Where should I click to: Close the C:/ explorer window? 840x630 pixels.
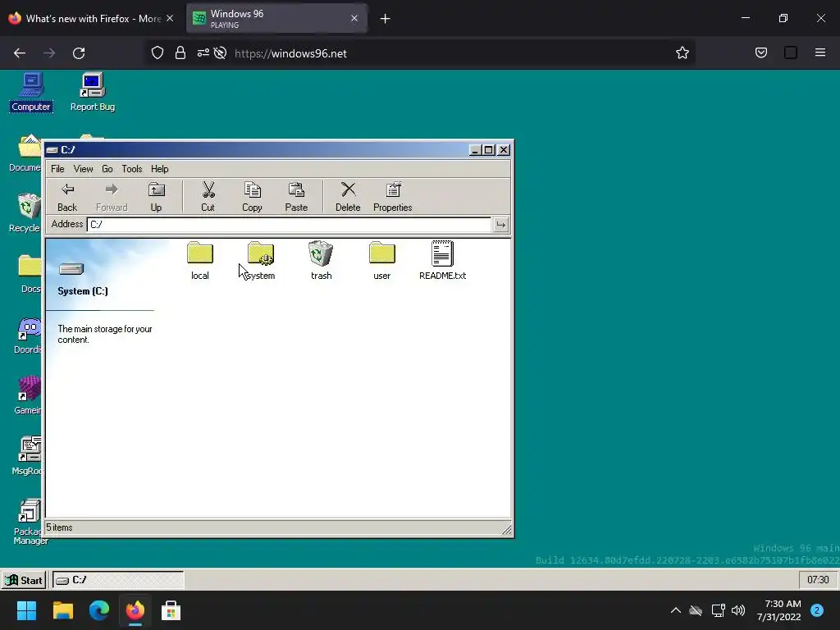[504, 150]
